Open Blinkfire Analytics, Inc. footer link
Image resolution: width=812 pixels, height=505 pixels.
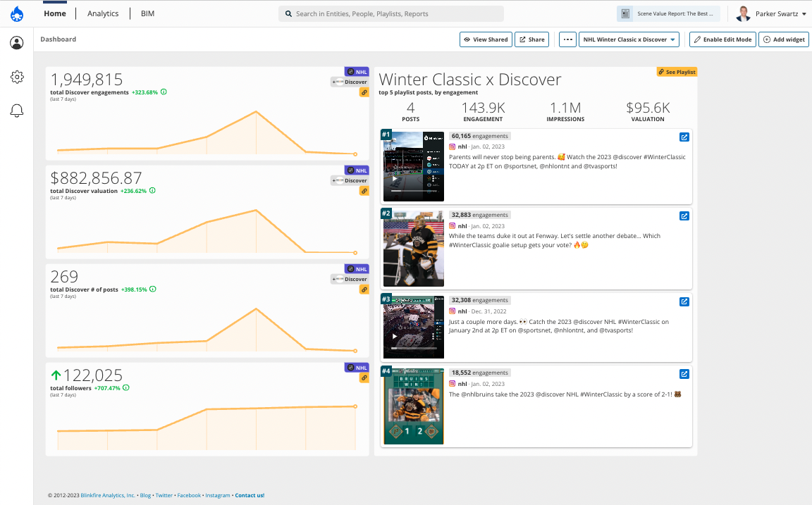coord(108,495)
